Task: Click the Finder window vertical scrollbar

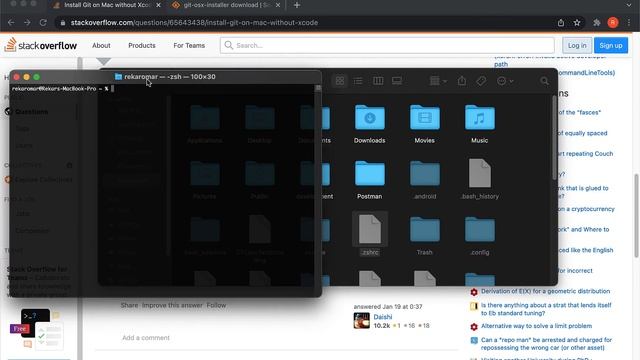Action: [x=554, y=137]
